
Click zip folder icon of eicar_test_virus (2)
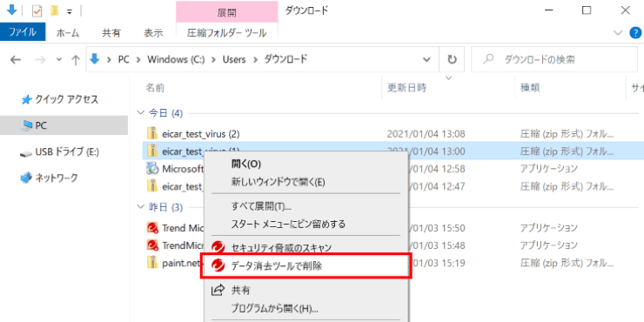[x=152, y=133]
